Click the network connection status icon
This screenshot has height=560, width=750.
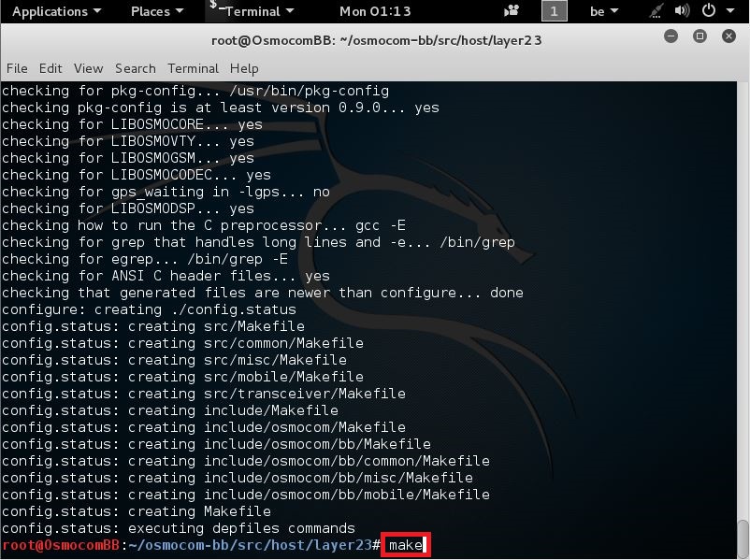pyautogui.click(x=656, y=10)
